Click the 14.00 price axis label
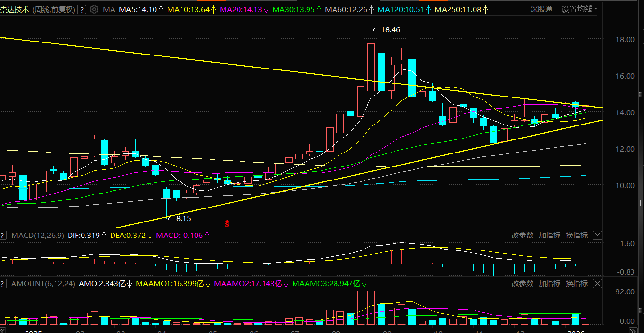 click(x=626, y=112)
